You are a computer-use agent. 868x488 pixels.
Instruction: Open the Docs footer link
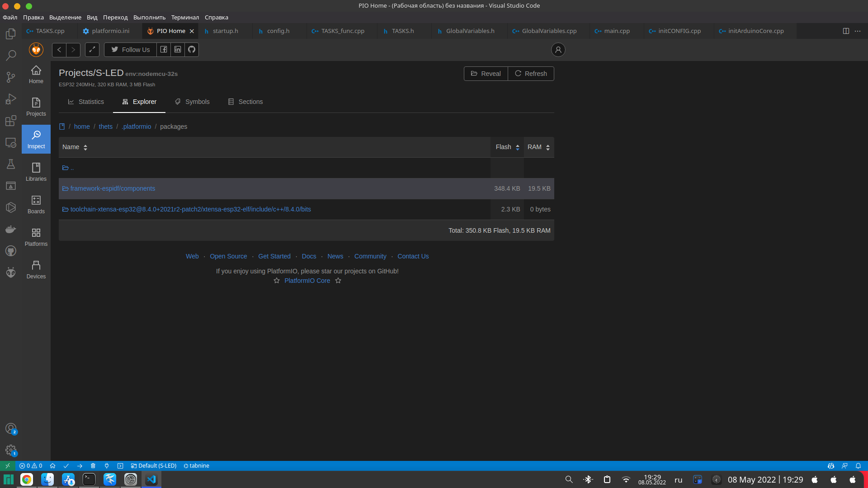coord(309,256)
